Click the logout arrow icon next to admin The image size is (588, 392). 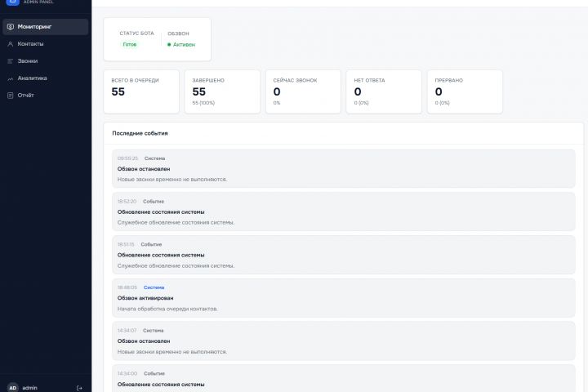(79, 387)
